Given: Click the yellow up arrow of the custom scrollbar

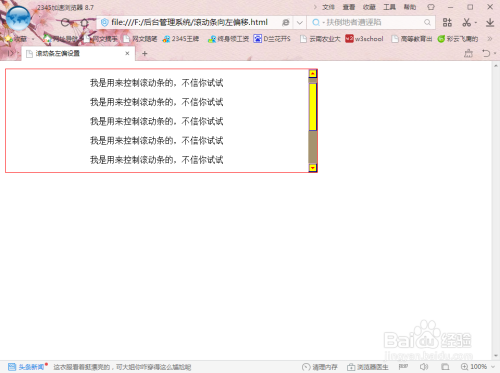Looking at the screenshot, I should pos(313,74).
